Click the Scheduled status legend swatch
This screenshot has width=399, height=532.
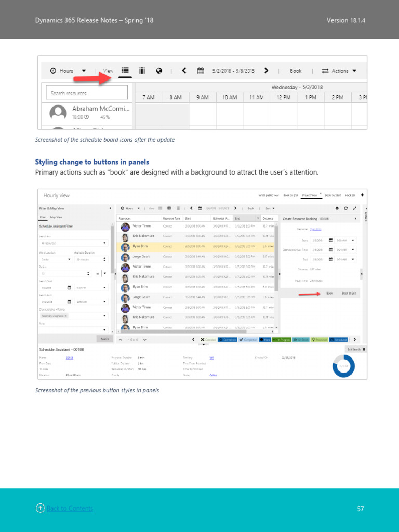pos(339,340)
